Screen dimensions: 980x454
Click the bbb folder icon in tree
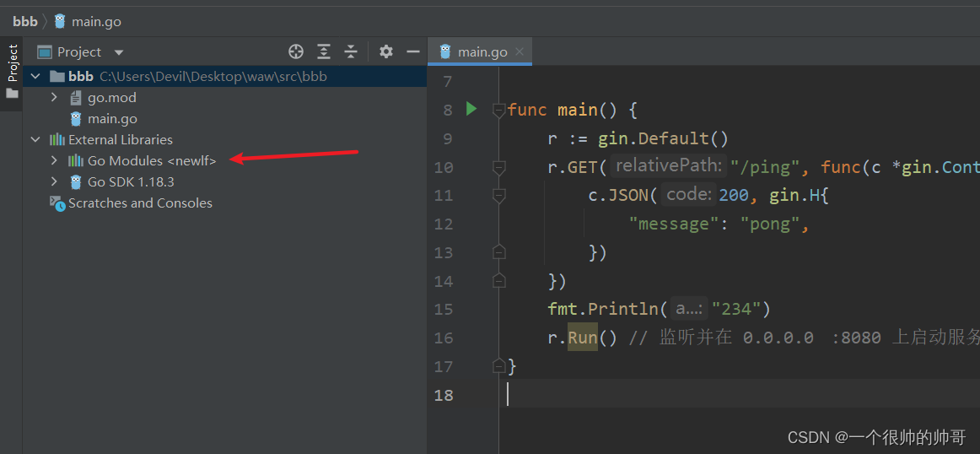tap(57, 76)
